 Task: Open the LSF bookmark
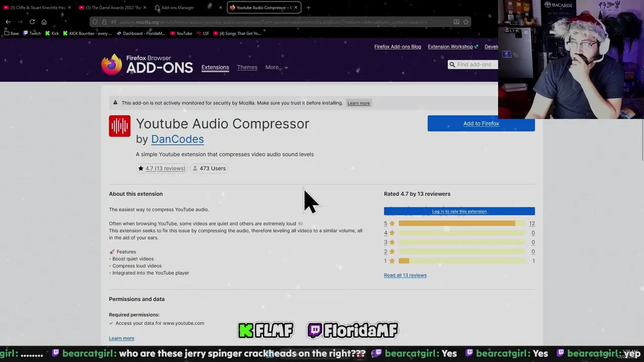pyautogui.click(x=203, y=33)
